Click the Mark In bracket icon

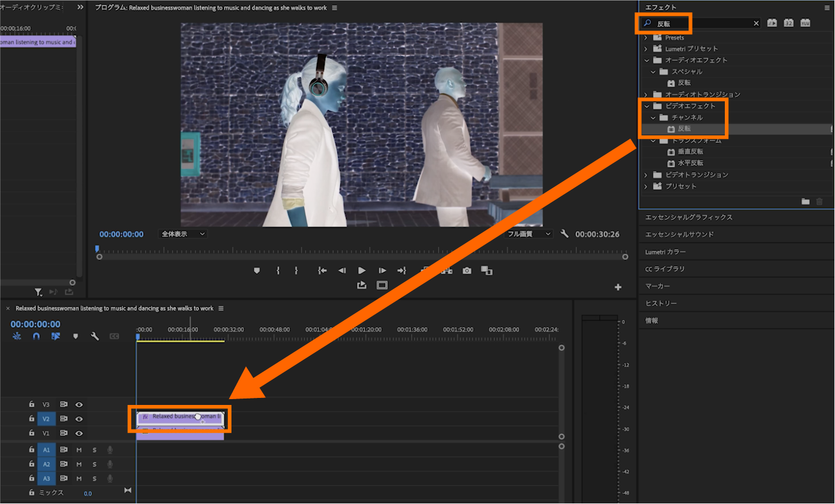pyautogui.click(x=278, y=271)
